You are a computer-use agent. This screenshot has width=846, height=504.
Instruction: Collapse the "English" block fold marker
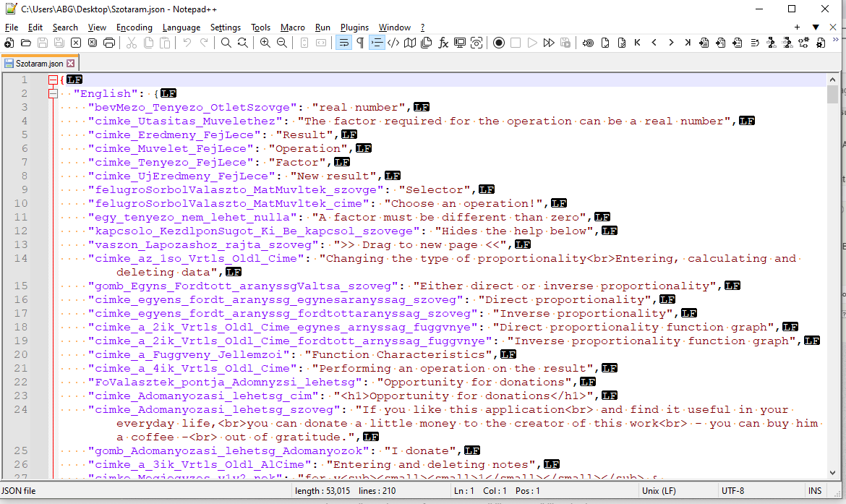pyautogui.click(x=53, y=93)
